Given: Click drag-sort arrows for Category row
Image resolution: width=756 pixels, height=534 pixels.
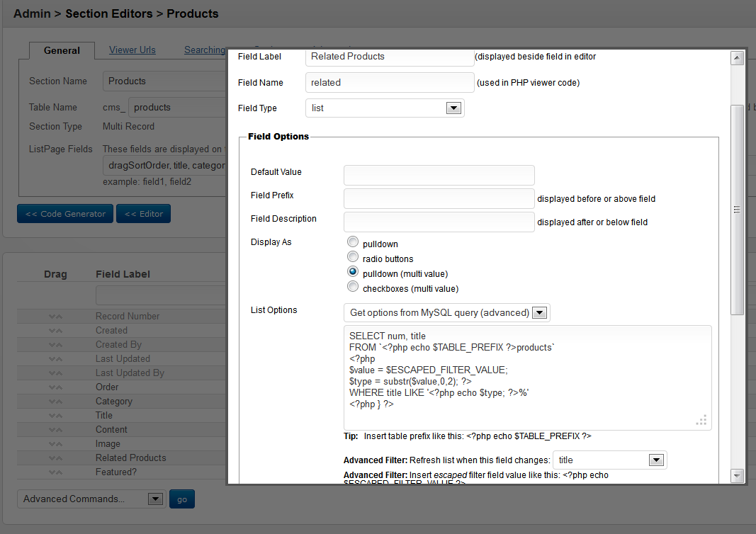Looking at the screenshot, I should (x=56, y=402).
